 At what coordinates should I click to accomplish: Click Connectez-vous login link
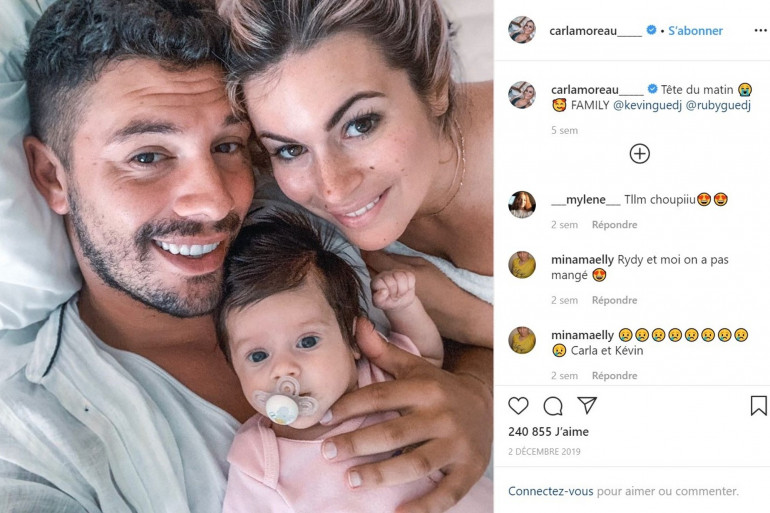550,491
